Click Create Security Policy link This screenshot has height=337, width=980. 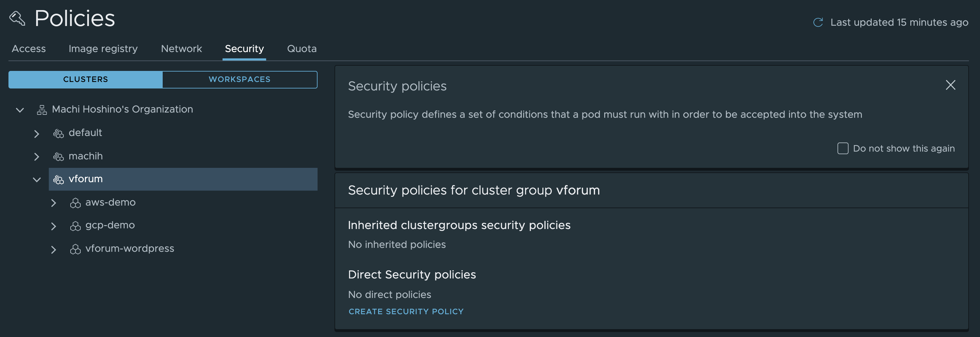click(406, 312)
